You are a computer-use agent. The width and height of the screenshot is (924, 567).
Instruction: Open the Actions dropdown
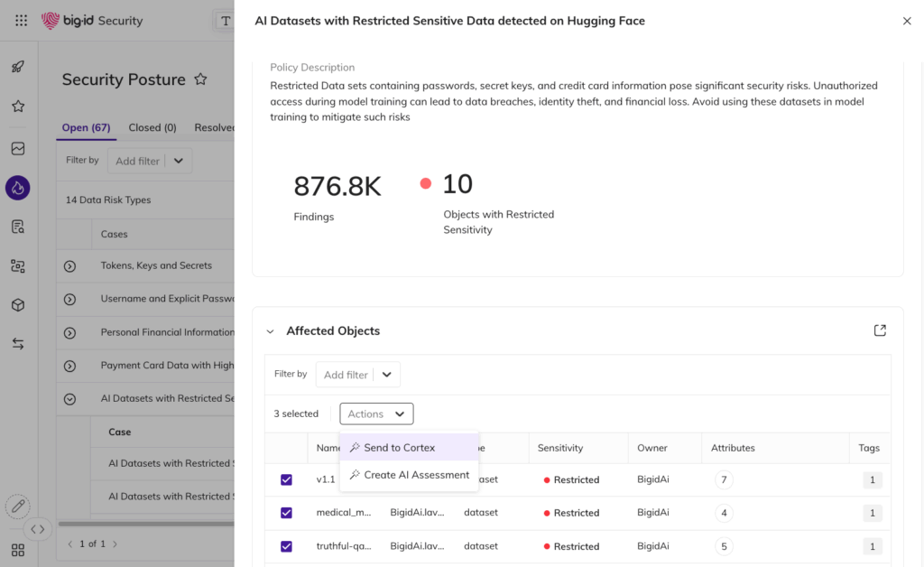pos(376,414)
